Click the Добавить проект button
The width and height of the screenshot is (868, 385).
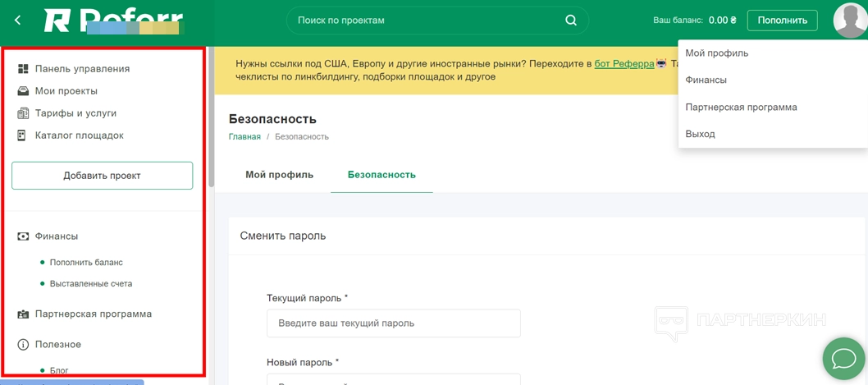tap(102, 176)
